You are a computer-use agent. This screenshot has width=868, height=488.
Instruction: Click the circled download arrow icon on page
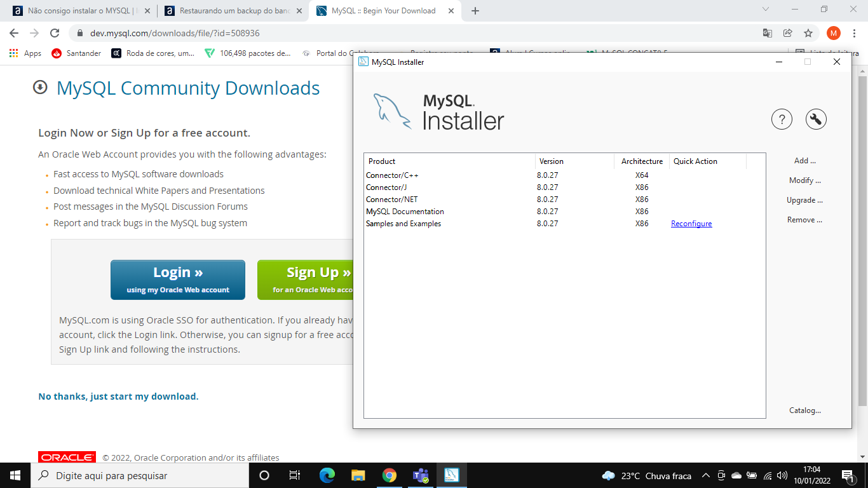[x=41, y=87]
